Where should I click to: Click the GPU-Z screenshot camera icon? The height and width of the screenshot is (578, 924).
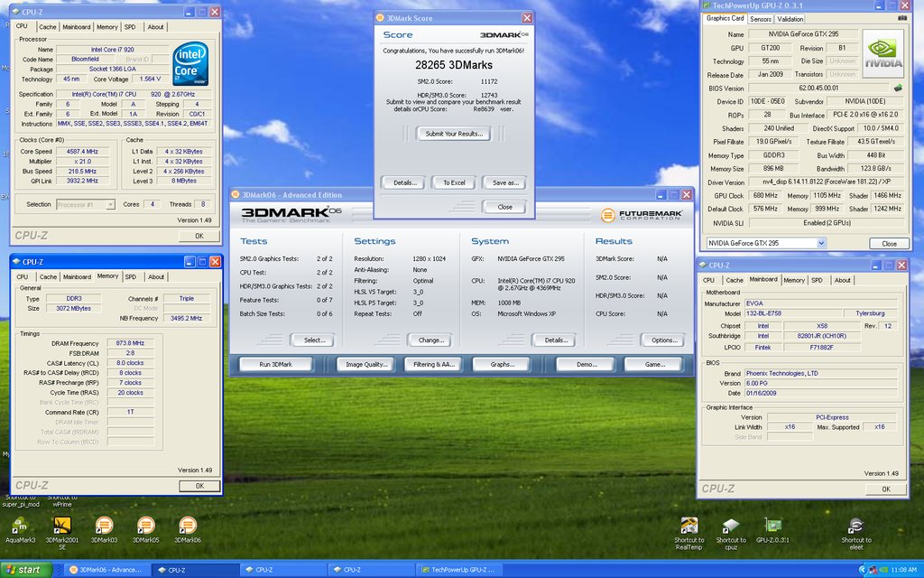coord(901,18)
